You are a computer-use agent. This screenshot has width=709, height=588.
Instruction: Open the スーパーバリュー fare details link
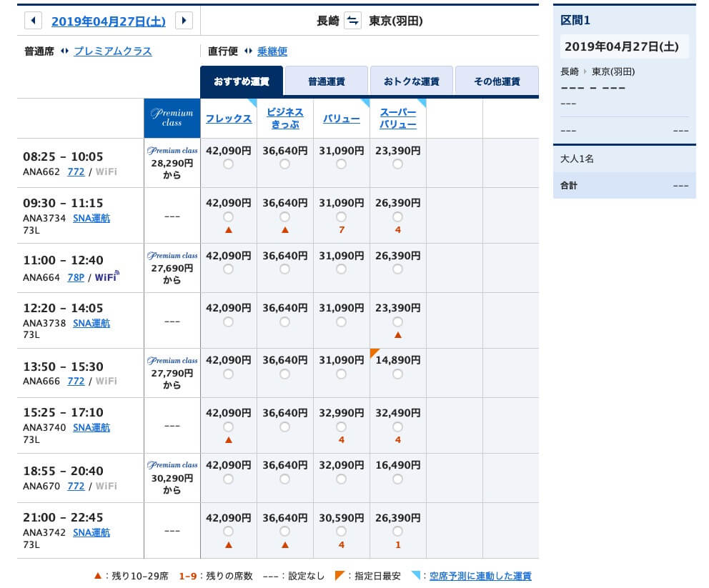(398, 119)
